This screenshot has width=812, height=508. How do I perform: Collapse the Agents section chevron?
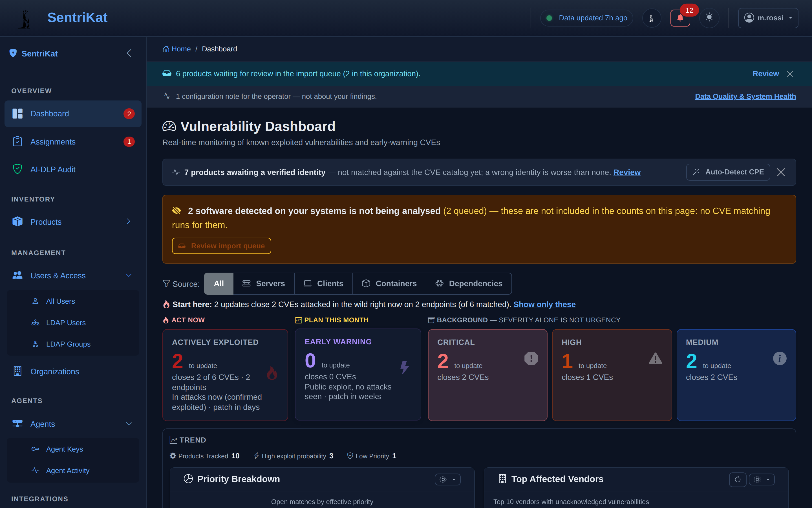pos(129,424)
